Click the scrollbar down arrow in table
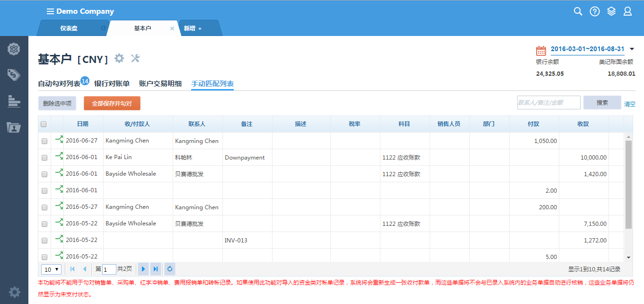 tap(628, 258)
